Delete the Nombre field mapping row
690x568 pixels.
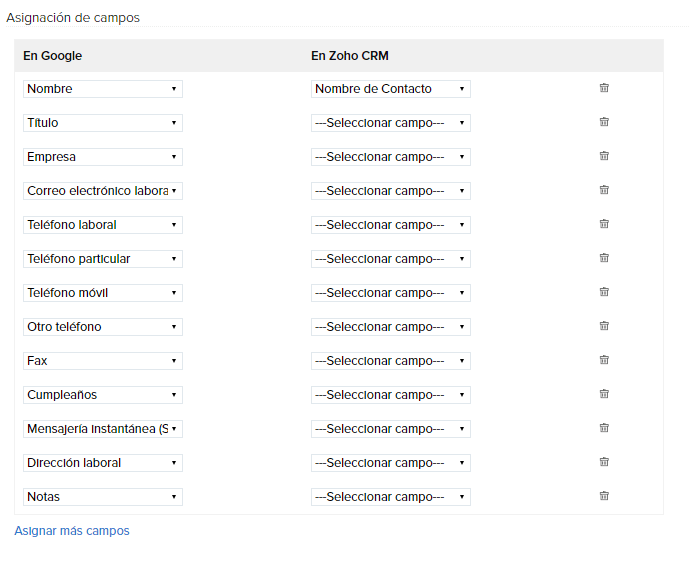604,88
